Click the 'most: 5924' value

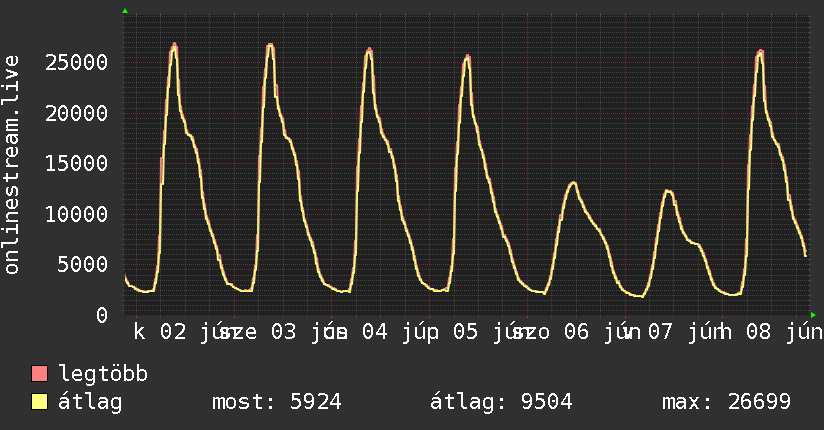pyautogui.click(x=276, y=402)
